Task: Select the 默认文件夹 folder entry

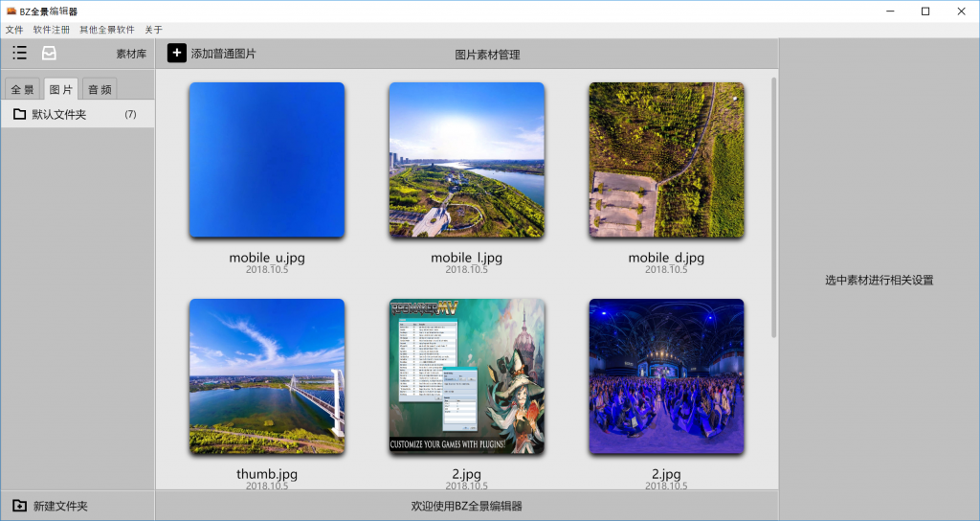Action: click(59, 114)
